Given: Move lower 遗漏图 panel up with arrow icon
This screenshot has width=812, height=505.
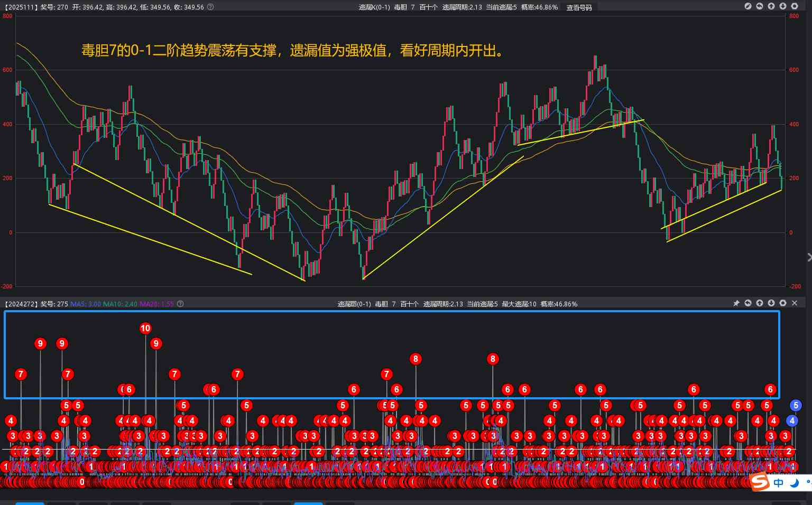Looking at the screenshot, I should 759,303.
